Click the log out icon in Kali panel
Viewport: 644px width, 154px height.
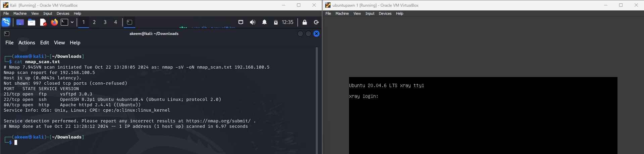(x=316, y=22)
